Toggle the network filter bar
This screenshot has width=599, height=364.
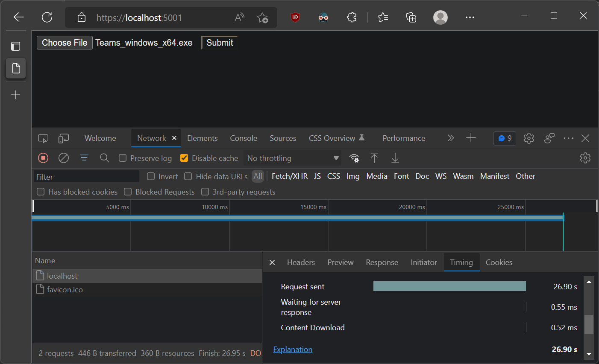click(84, 158)
